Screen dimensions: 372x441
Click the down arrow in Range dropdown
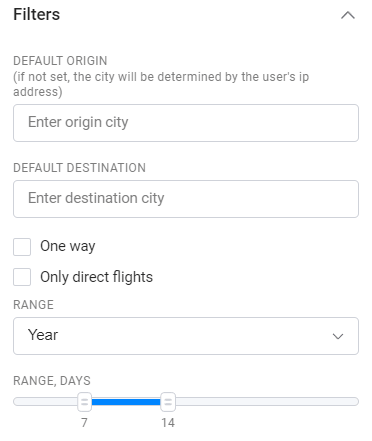(x=338, y=336)
